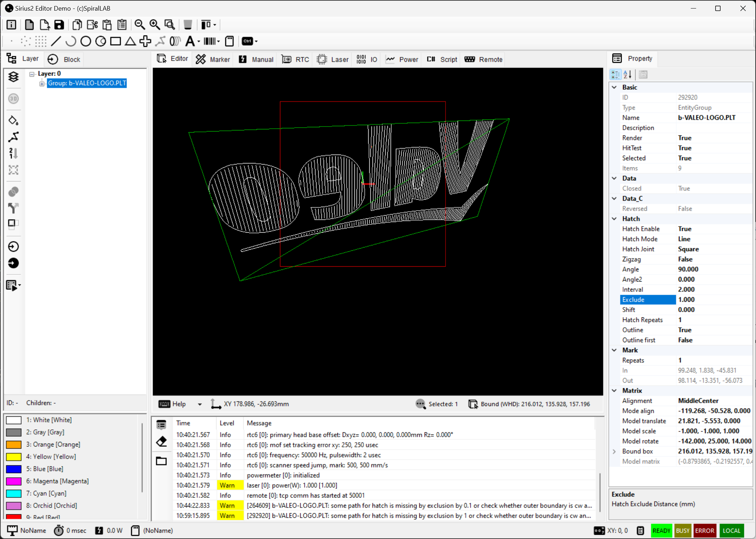Click the Zoom Fit icon
This screenshot has height=539, width=756.
pos(170,24)
